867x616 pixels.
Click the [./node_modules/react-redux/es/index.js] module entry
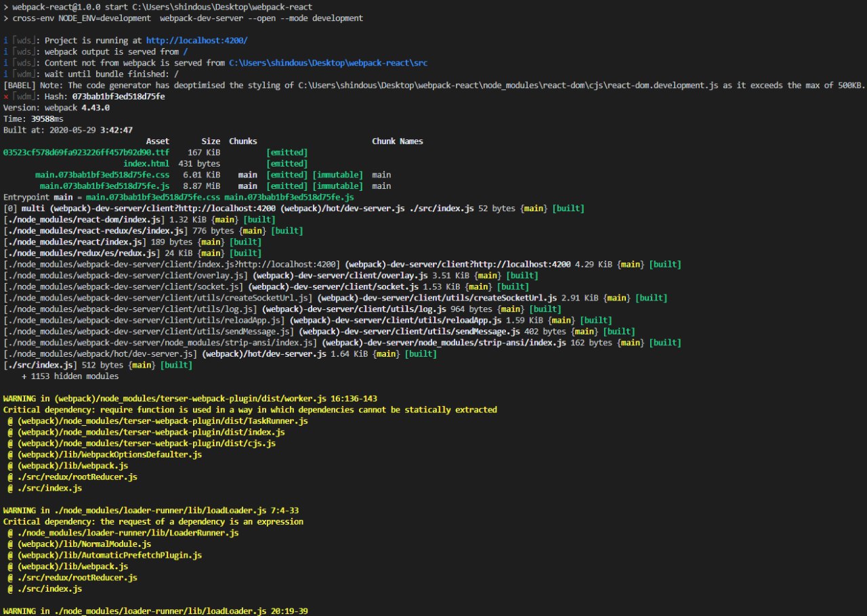pos(153,231)
